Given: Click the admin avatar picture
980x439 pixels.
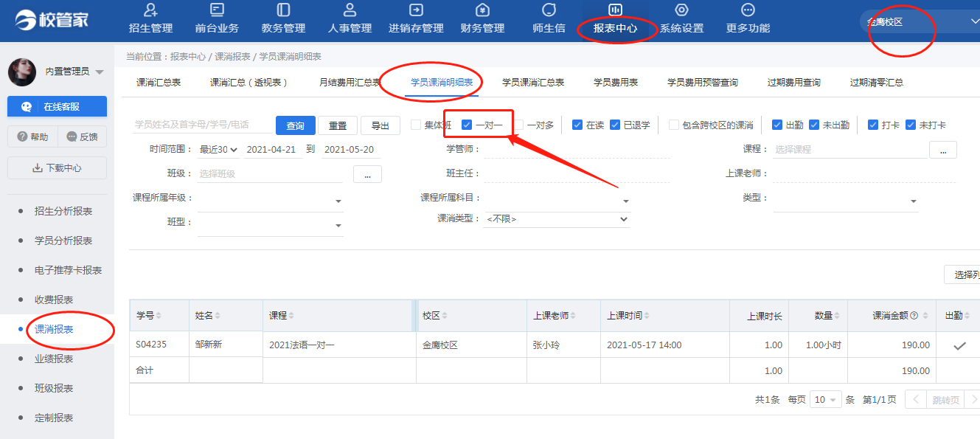Looking at the screenshot, I should tap(21, 72).
